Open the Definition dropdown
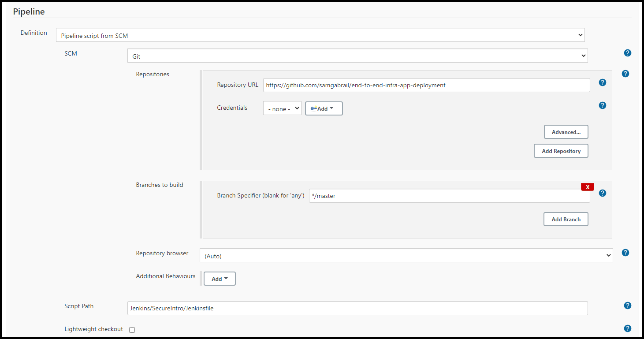This screenshot has width=644, height=339. pos(320,34)
